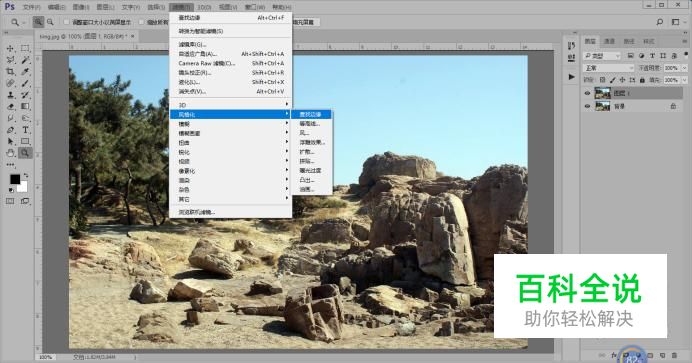Choose 浮雕效果 in the 风格化 submenu
The image size is (692, 363).
312,142
